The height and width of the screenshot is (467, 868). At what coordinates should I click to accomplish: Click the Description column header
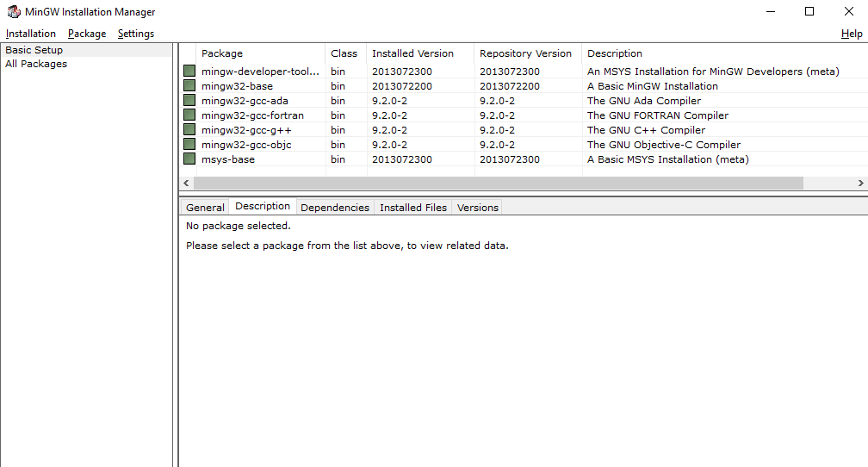click(x=725, y=53)
